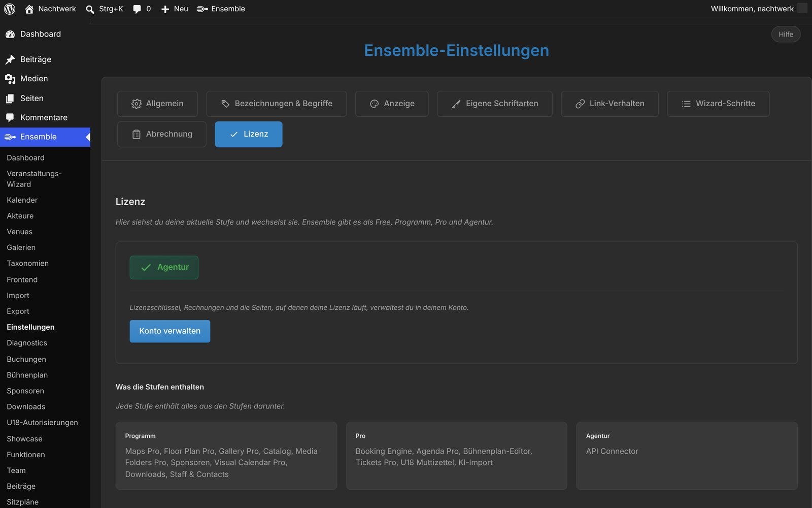Open U18-Autorisierungen submenu item
The width and height of the screenshot is (812, 508).
point(43,423)
